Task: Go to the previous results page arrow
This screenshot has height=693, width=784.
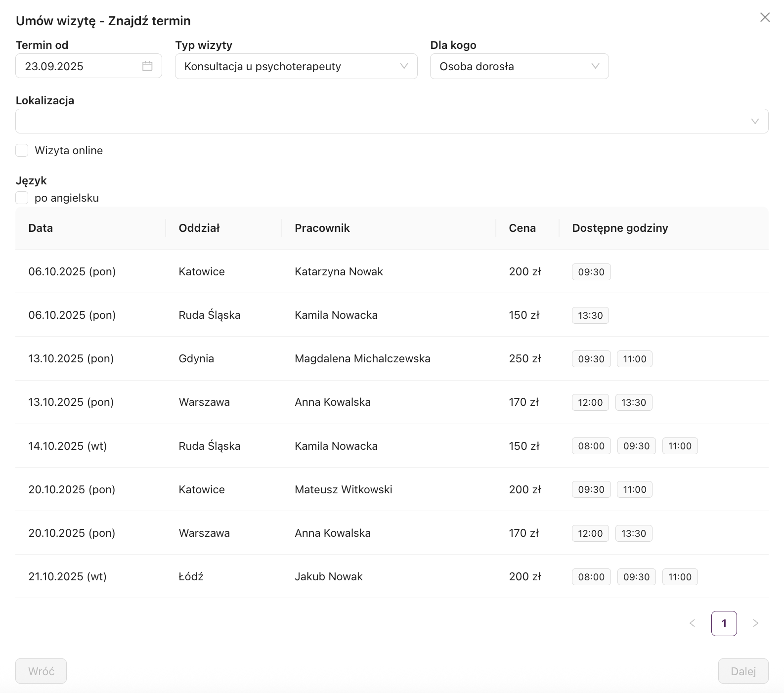Action: [x=692, y=623]
